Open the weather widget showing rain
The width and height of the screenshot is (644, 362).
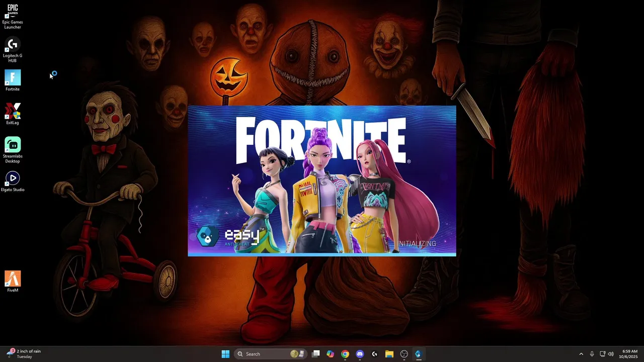coord(24,354)
